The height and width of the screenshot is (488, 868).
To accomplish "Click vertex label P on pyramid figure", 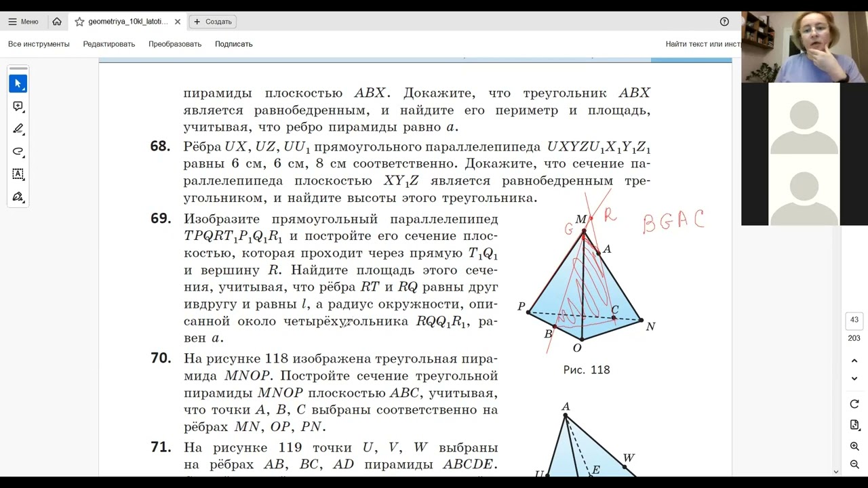I will (521, 306).
